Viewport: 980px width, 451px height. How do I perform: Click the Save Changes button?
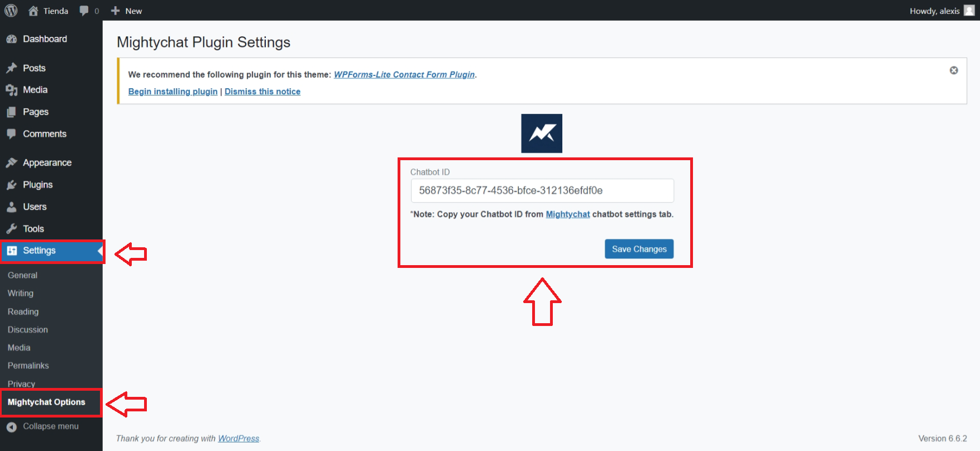[x=639, y=249]
